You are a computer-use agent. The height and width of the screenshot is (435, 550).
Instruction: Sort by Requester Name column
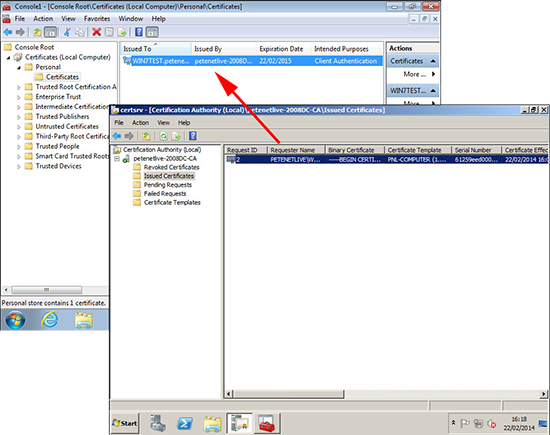coord(296,150)
